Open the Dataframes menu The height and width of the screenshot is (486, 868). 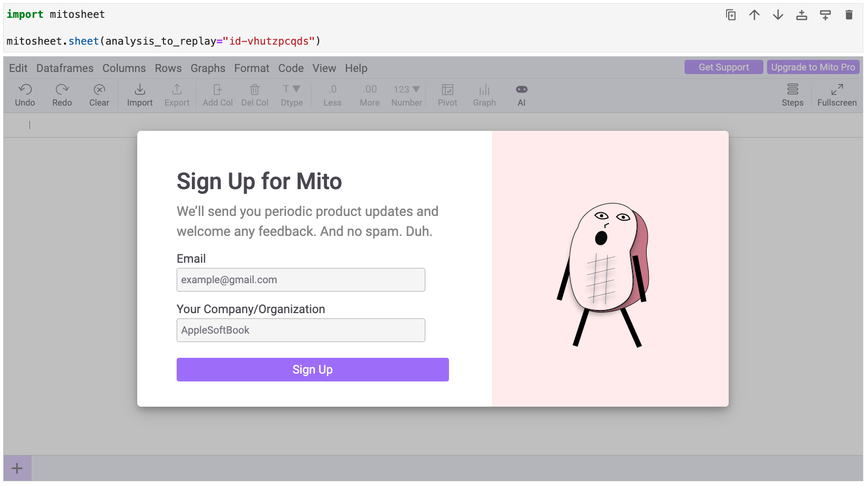65,68
